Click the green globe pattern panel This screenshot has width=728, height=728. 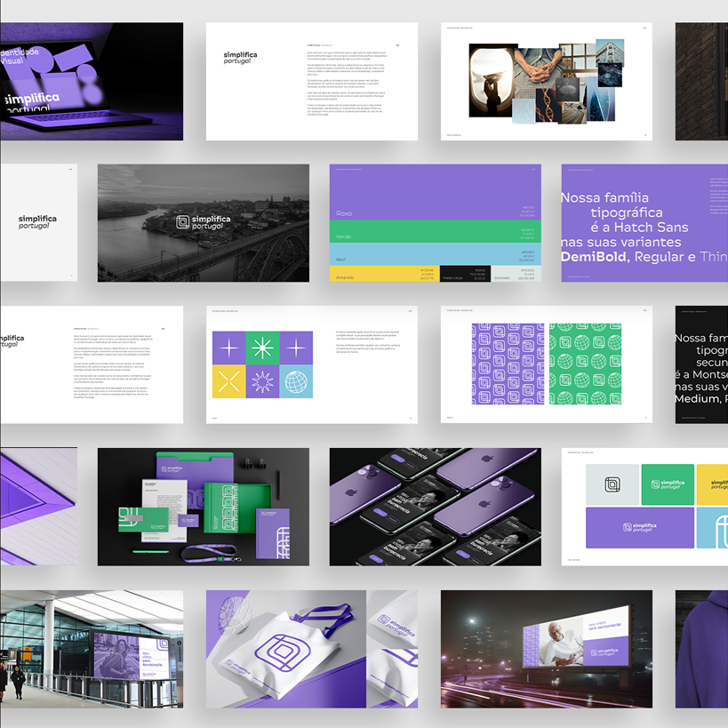(585, 364)
